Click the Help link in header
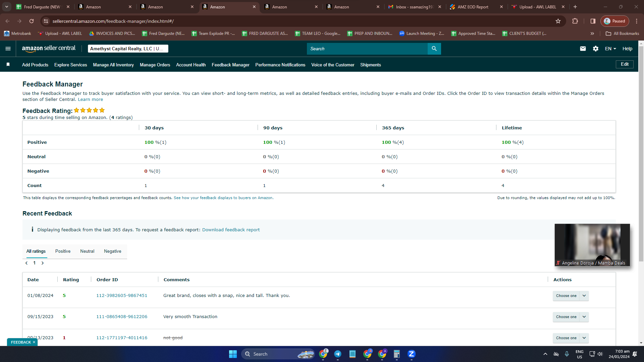 pos(627,49)
